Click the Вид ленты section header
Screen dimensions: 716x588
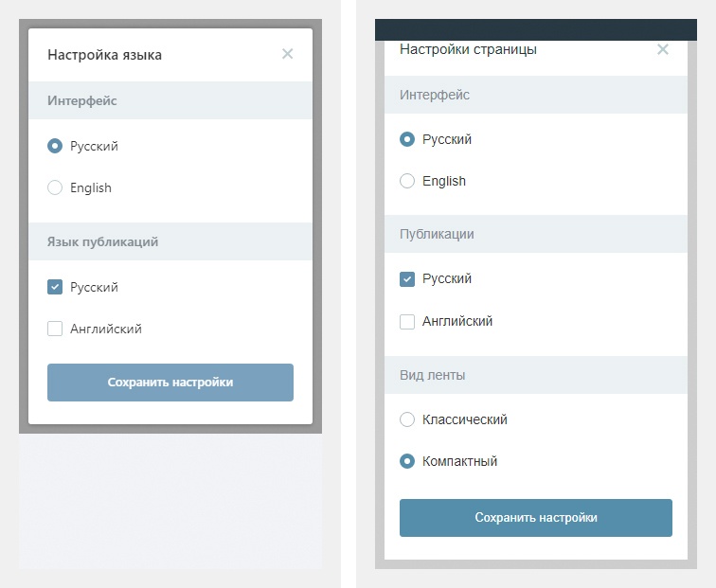(x=432, y=375)
